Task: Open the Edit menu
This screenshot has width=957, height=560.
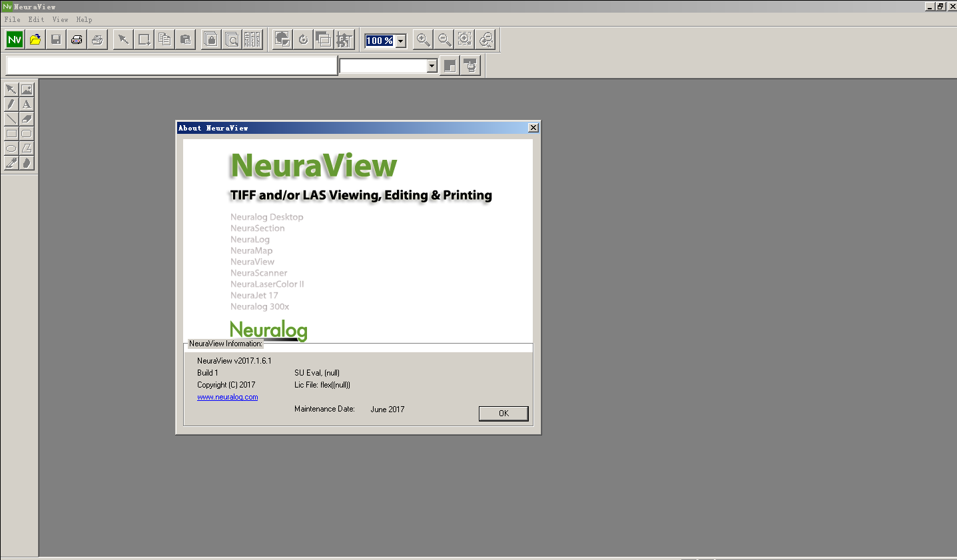Action: click(36, 19)
